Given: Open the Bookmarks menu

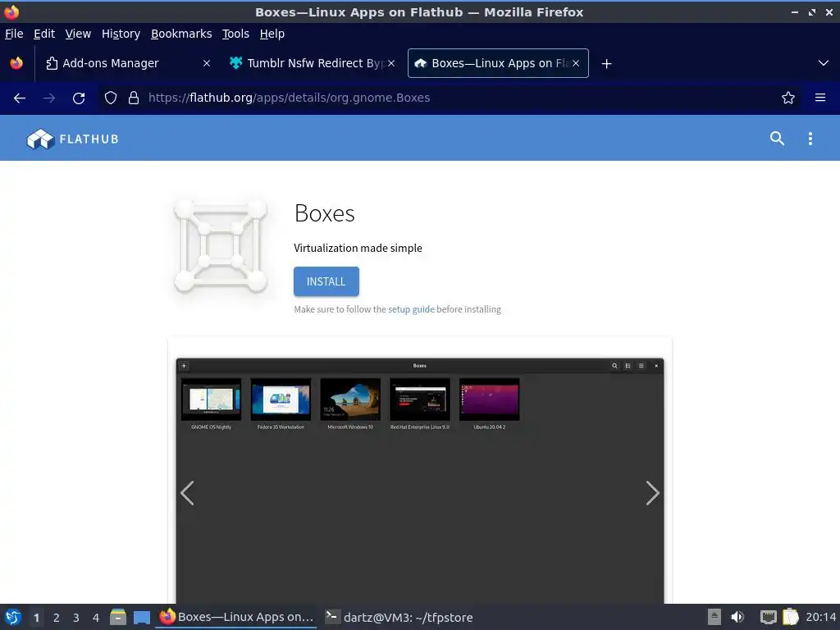Looking at the screenshot, I should click(181, 34).
